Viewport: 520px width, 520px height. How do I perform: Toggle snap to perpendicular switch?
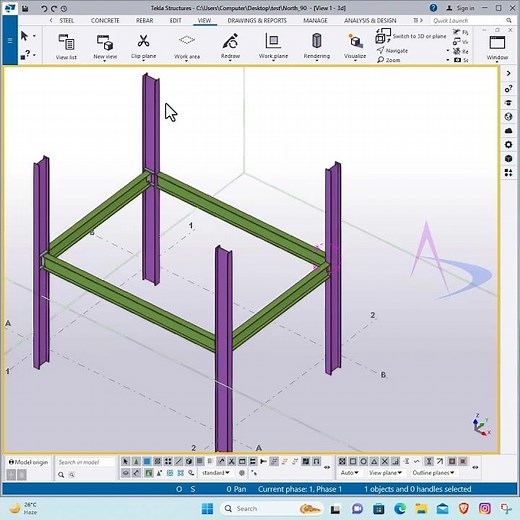395,462
